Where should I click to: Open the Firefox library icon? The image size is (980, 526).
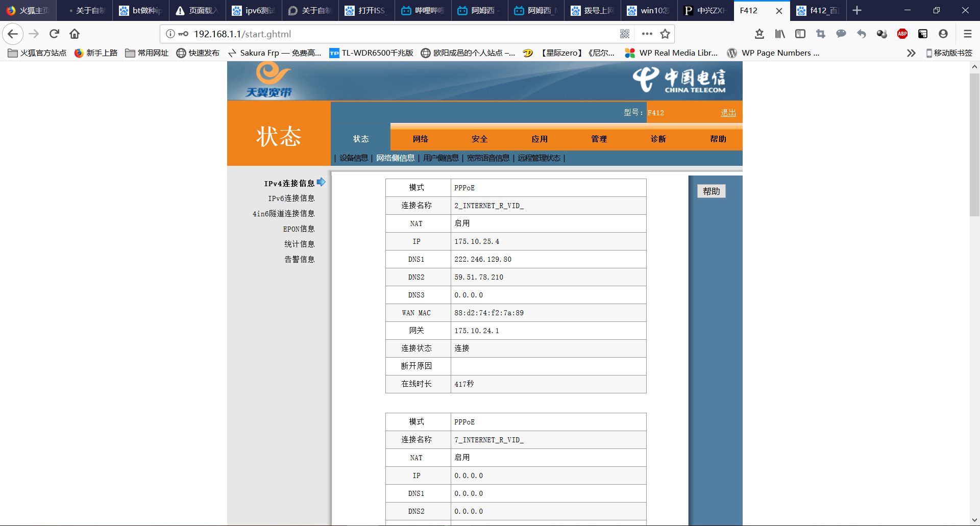(x=780, y=34)
